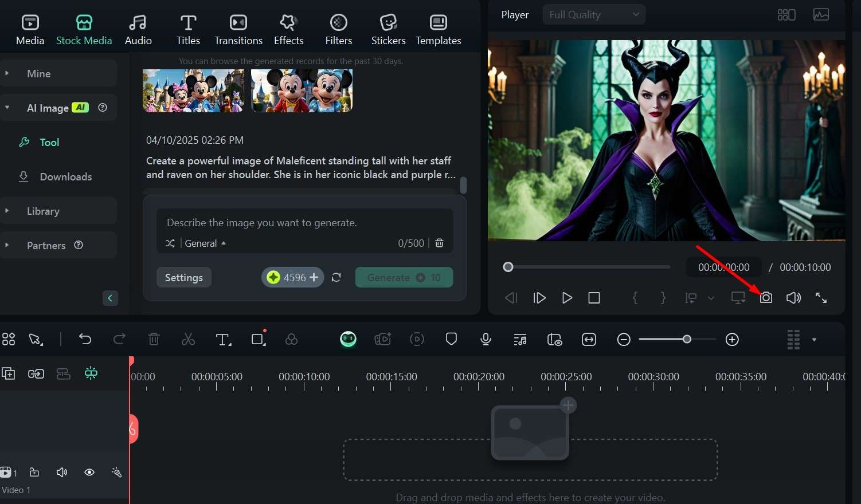Step forward one frame

click(539, 298)
